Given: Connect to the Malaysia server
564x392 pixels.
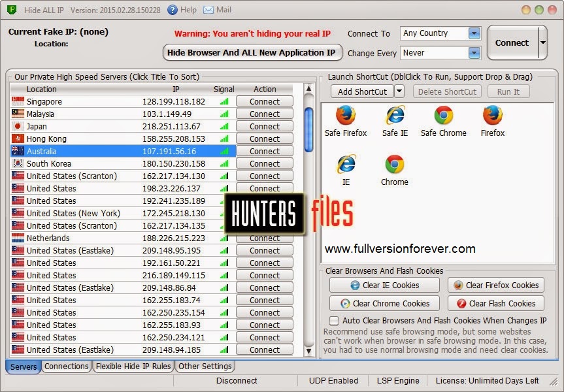Looking at the screenshot, I should pos(265,114).
